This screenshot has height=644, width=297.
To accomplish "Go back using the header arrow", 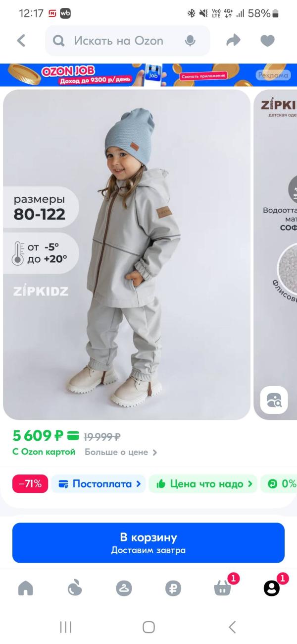I will pos(21,41).
